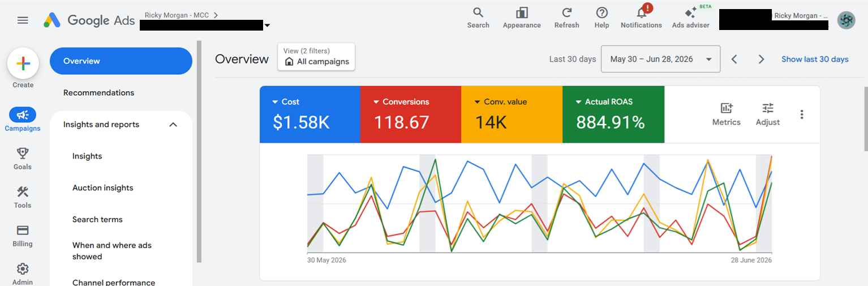This screenshot has height=286, width=868.
Task: Open the Insights page
Action: (x=87, y=156)
